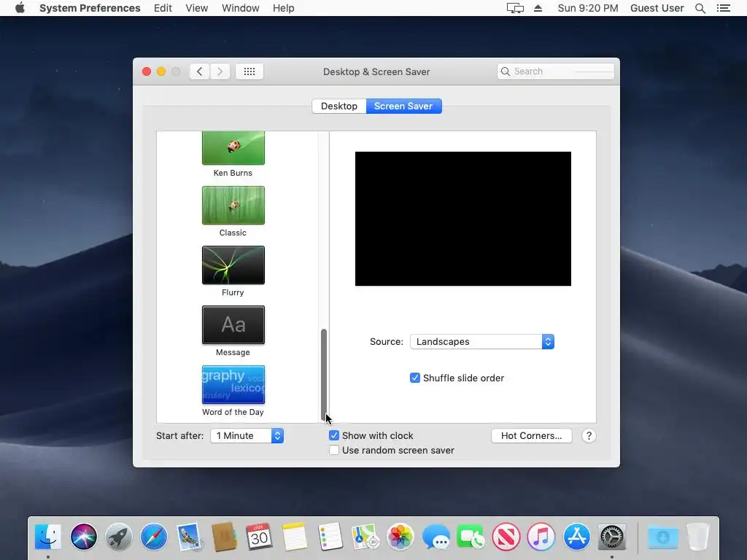Screen dimensions: 747x560
Task: Open System Preferences gear in Dock
Action: (612, 537)
